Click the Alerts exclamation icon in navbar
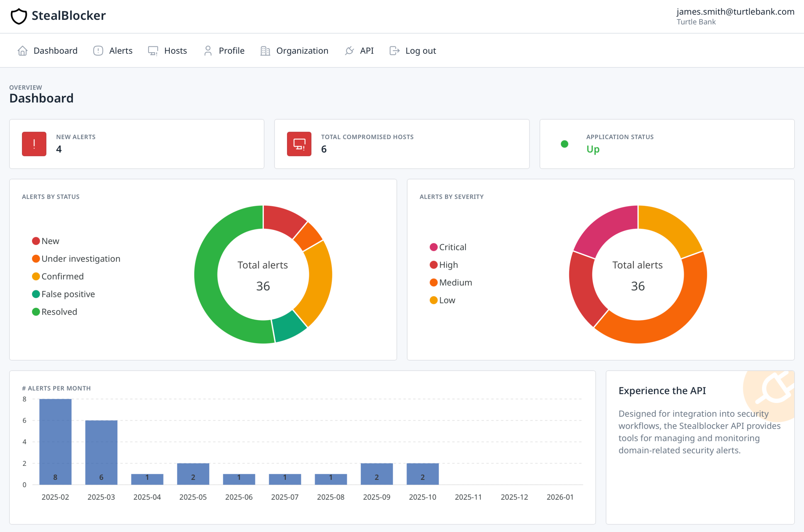 98,51
